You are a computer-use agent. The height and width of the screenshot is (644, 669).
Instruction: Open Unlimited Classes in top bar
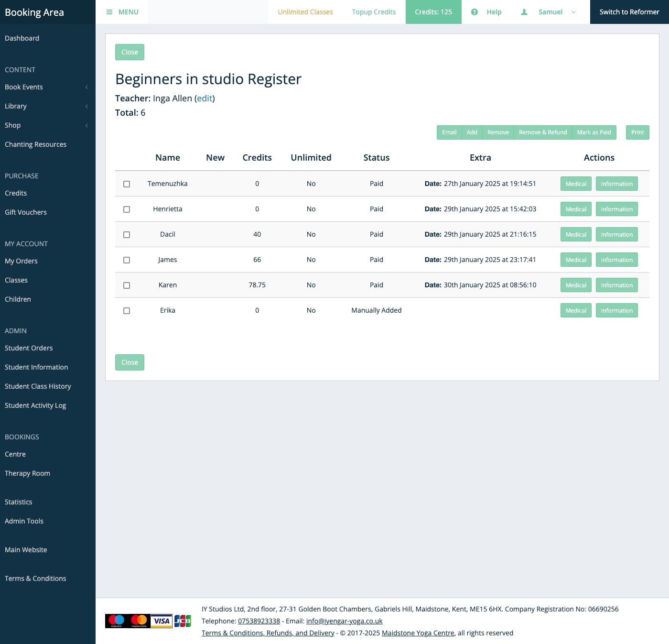(305, 12)
